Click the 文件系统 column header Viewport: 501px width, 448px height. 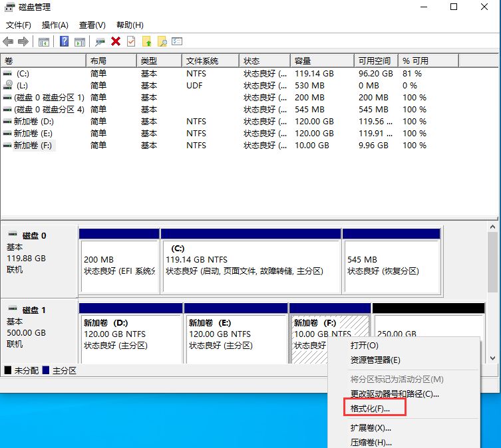pos(202,60)
